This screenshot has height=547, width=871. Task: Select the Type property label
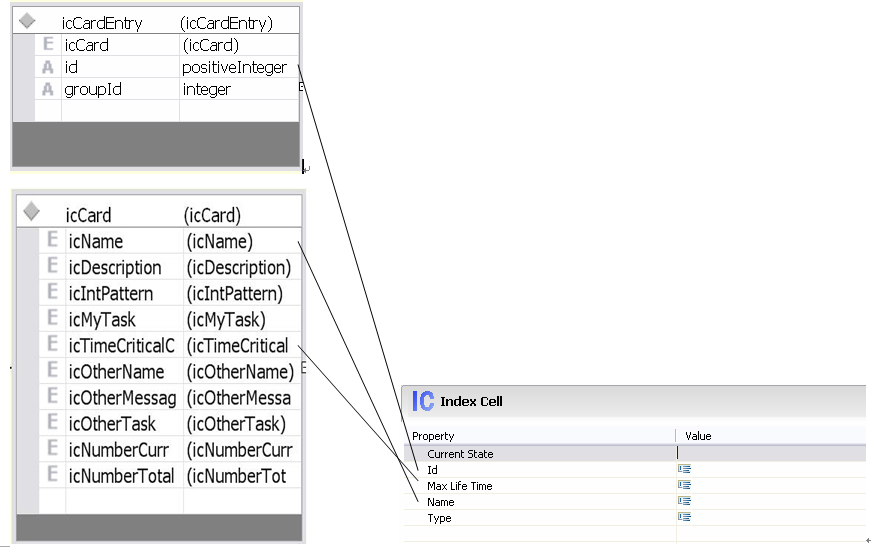[439, 518]
